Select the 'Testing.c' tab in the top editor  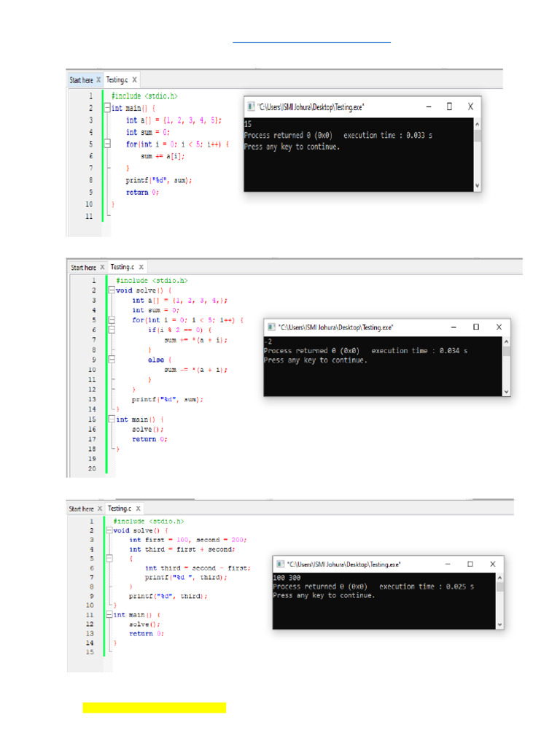point(117,80)
